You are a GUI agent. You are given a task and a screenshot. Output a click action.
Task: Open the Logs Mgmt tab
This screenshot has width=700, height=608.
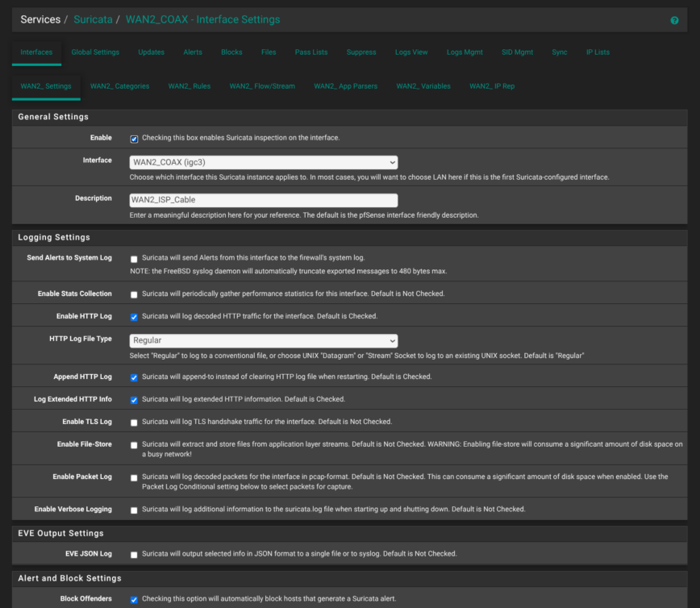pyautogui.click(x=465, y=52)
